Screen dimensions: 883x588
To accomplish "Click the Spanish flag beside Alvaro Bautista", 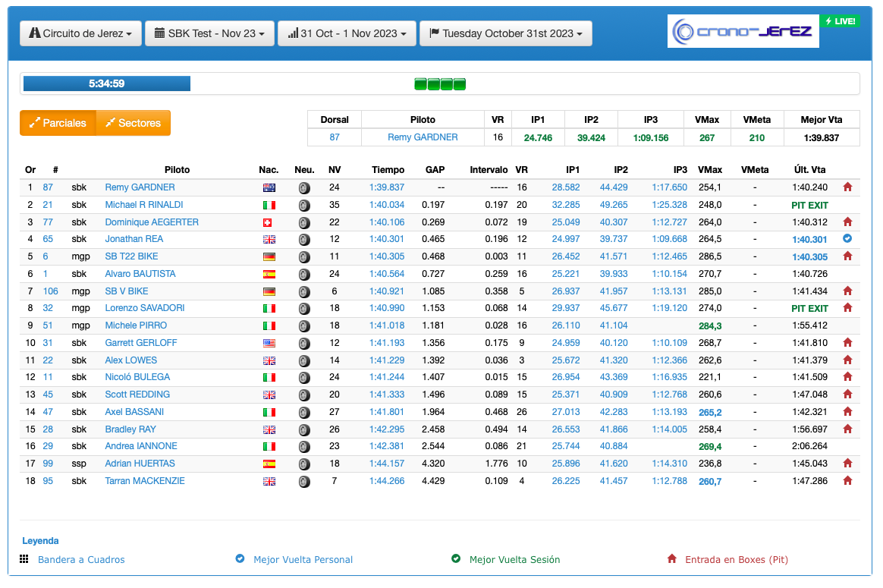I will click(269, 274).
